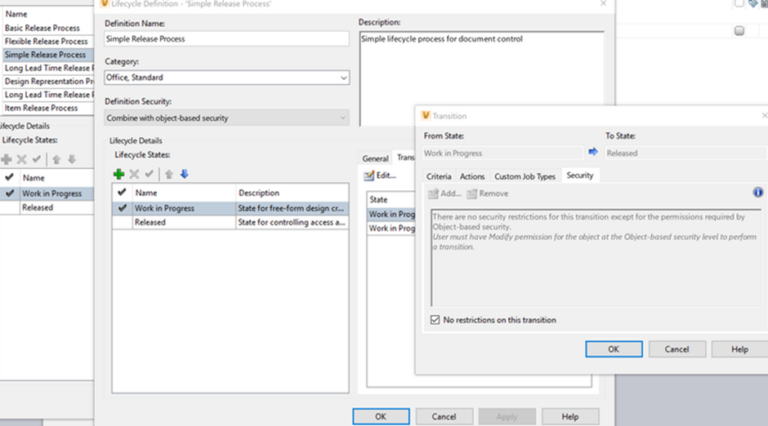Click Cancel in the Transition dialog

(x=677, y=349)
